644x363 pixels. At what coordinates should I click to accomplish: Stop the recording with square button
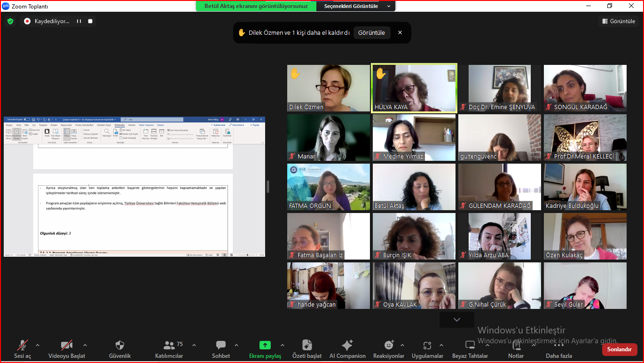tap(90, 21)
